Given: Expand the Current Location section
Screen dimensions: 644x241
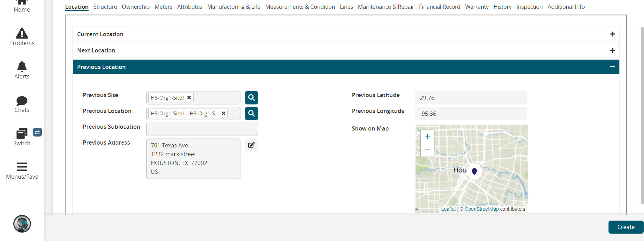Looking at the screenshot, I should click(613, 34).
